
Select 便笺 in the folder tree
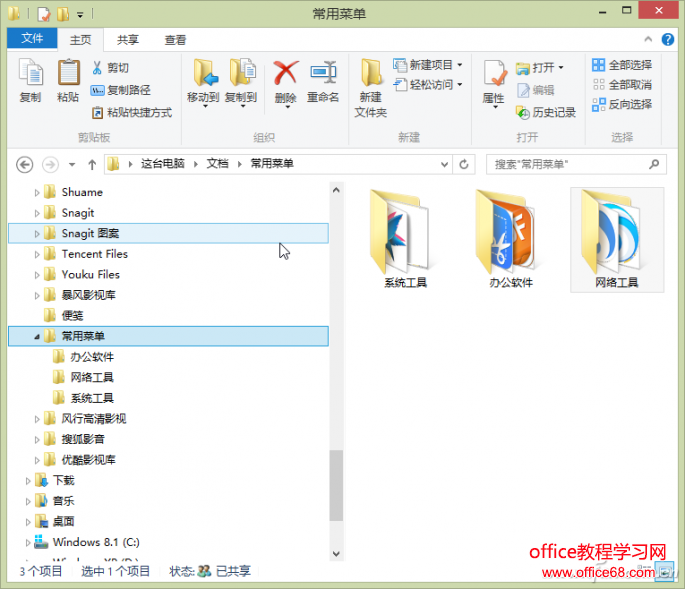point(73,316)
